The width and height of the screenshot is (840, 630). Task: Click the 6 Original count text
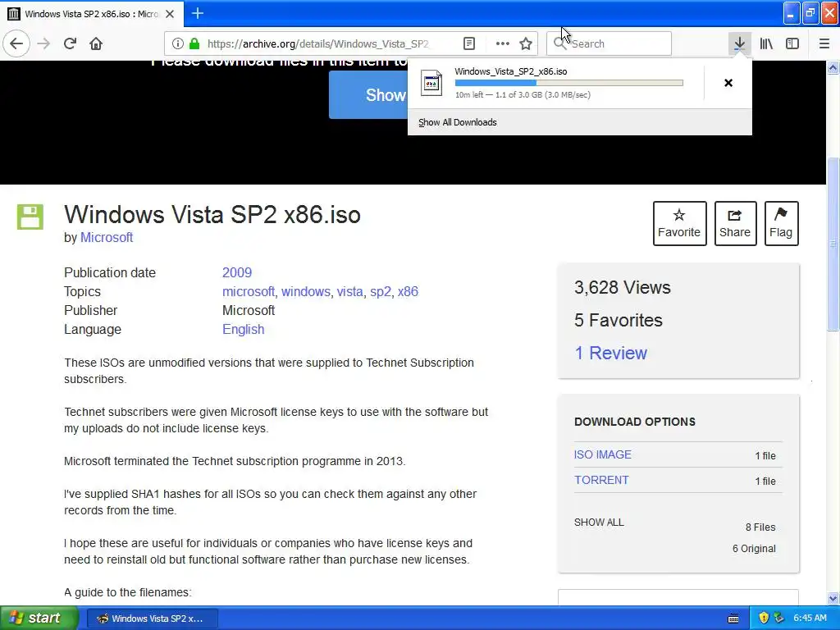click(x=754, y=549)
